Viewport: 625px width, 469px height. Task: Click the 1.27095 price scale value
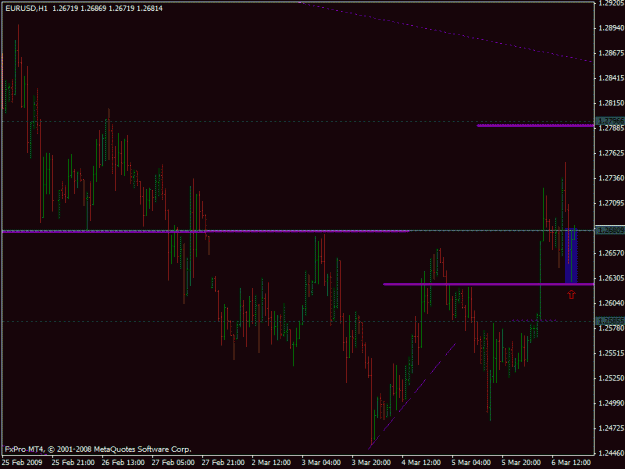point(611,203)
